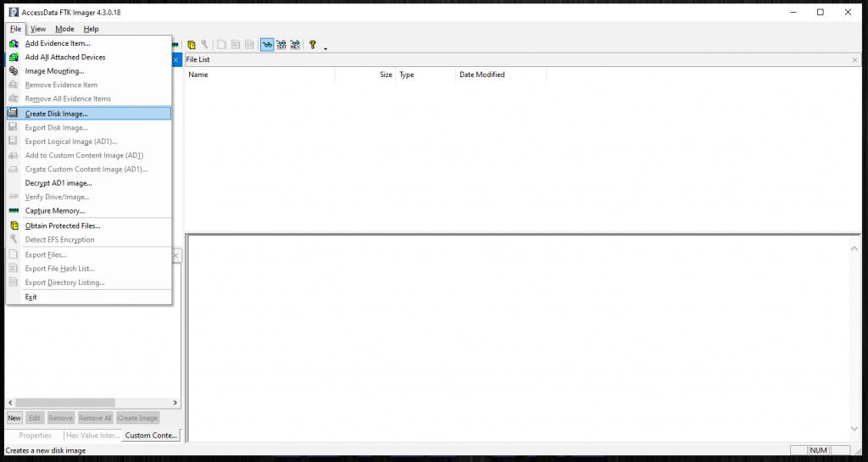Sort file list by Type column

(426, 75)
